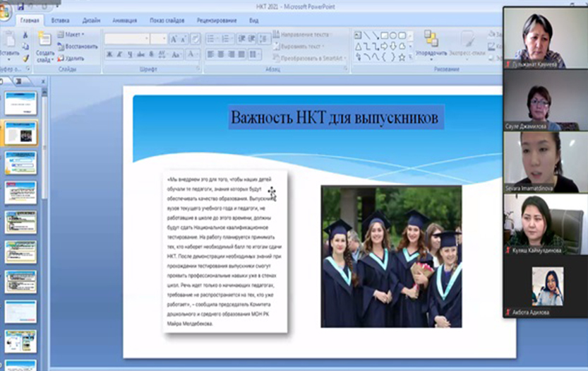
Task: Toggle bold formatting (Ж)
Action: point(110,54)
